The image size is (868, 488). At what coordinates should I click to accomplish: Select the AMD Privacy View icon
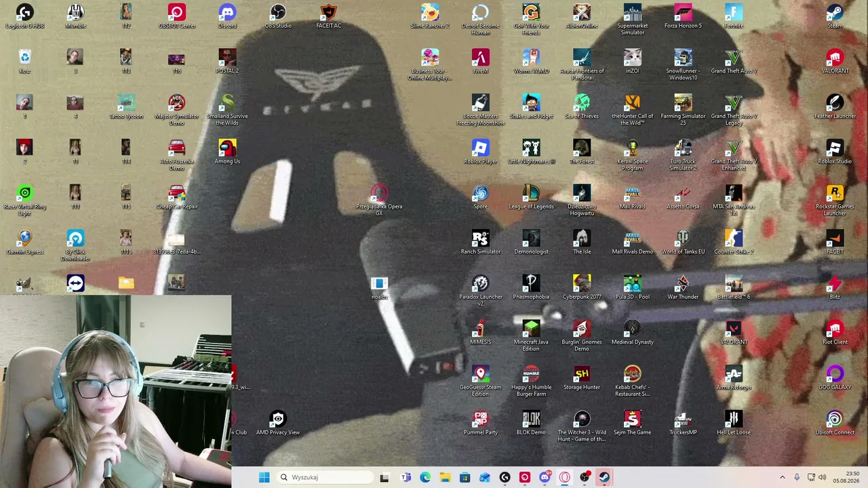point(278,424)
